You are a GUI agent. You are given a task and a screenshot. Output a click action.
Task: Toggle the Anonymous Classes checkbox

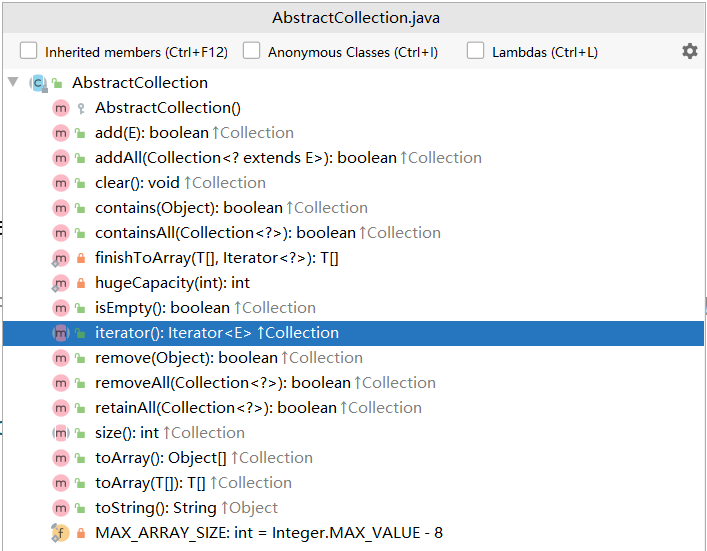click(x=251, y=51)
